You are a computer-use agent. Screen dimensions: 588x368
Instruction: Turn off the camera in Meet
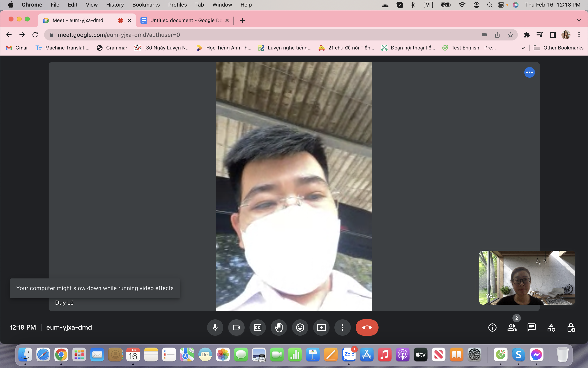click(236, 327)
